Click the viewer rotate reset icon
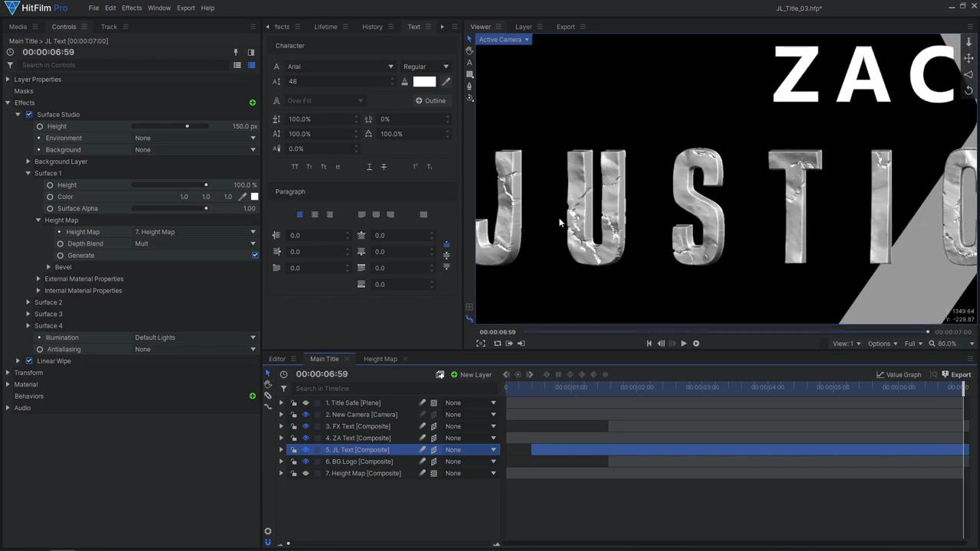980x551 pixels. 969,90
